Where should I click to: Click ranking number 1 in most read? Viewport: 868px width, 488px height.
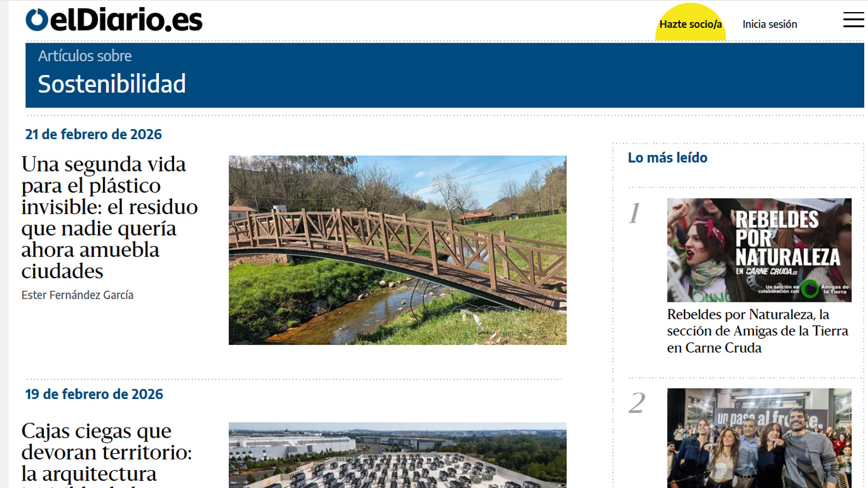tap(634, 214)
